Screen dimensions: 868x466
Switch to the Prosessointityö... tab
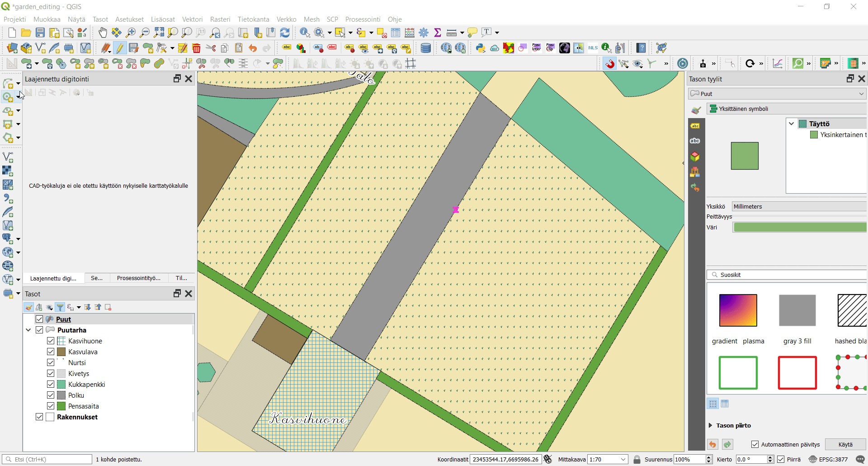click(x=138, y=278)
